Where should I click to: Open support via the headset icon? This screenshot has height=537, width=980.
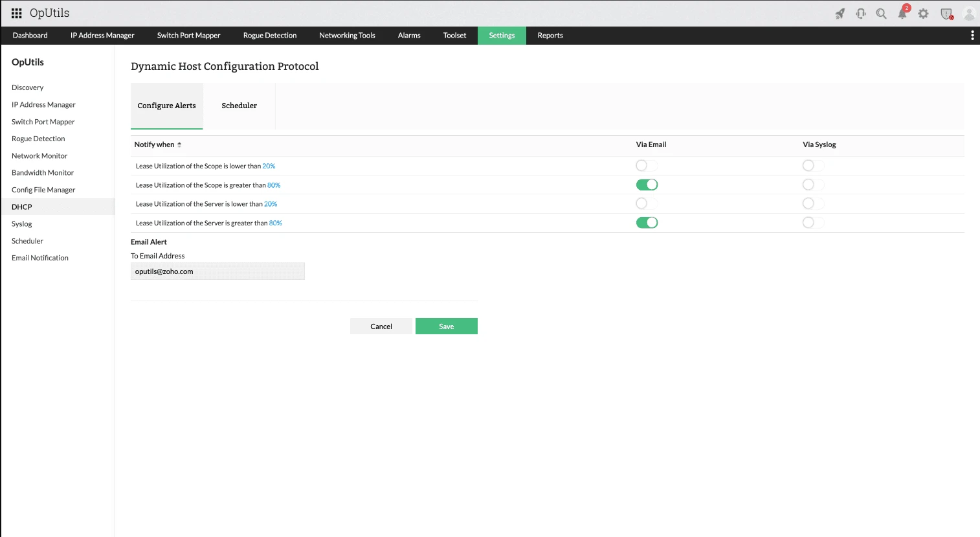pos(860,13)
